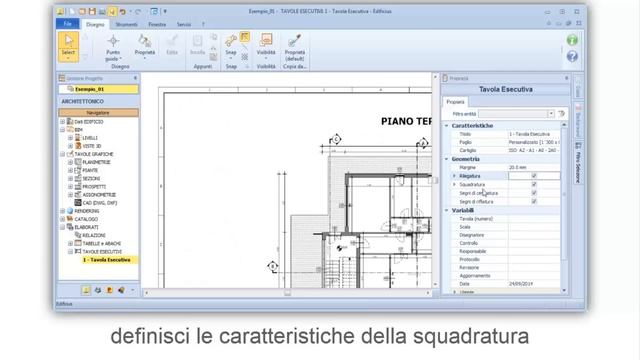Activate the Select tool in the ribbon
640x360 pixels.
[68, 47]
